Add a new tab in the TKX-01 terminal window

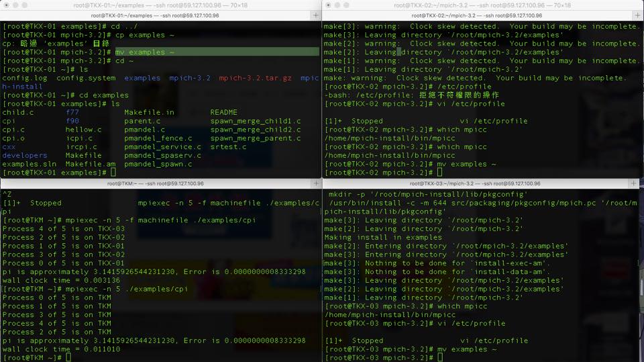pyautogui.click(x=315, y=15)
